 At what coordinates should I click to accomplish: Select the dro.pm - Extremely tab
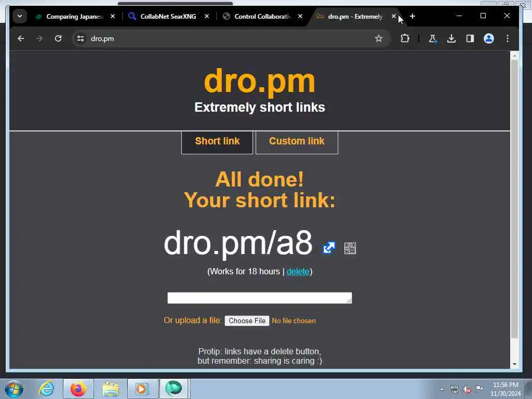pyautogui.click(x=354, y=16)
